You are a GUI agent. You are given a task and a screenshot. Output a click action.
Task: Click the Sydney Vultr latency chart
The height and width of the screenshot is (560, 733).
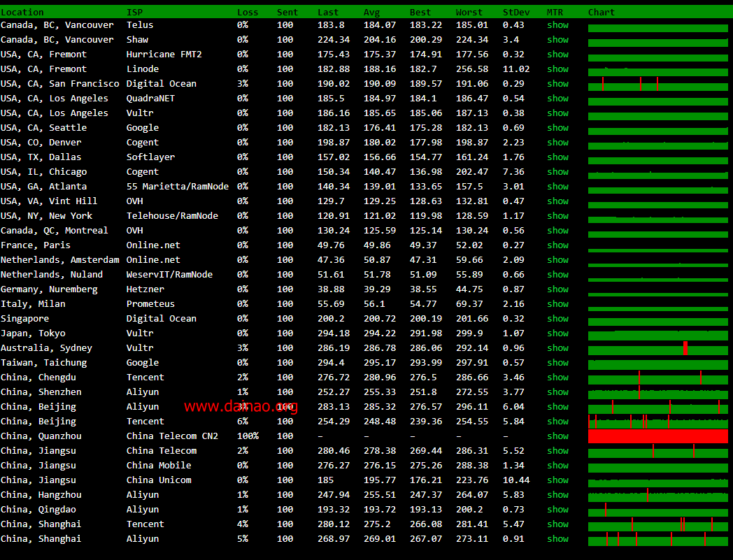[x=657, y=348]
